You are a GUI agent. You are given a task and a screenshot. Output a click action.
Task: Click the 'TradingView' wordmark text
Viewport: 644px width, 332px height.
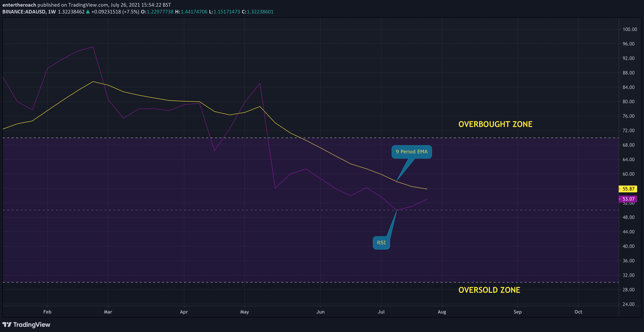coord(32,325)
